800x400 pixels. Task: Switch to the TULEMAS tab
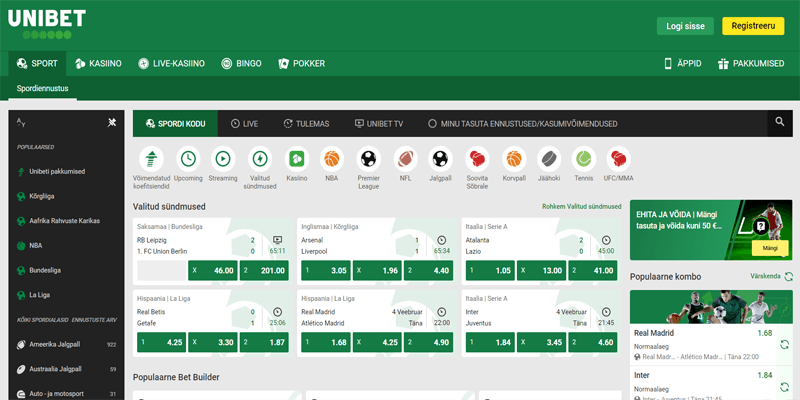[x=306, y=123]
